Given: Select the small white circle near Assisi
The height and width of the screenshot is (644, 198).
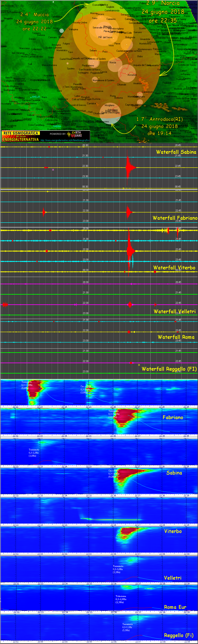Looking at the screenshot, I should point(62,31).
